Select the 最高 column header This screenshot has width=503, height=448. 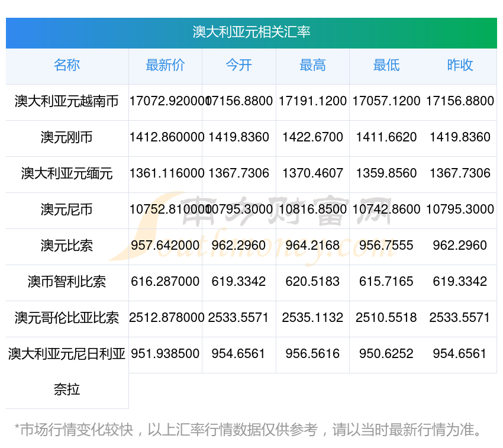point(312,65)
